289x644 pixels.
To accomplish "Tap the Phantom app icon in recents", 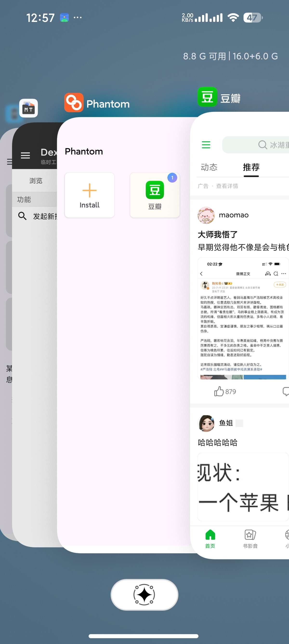I will coord(74,103).
